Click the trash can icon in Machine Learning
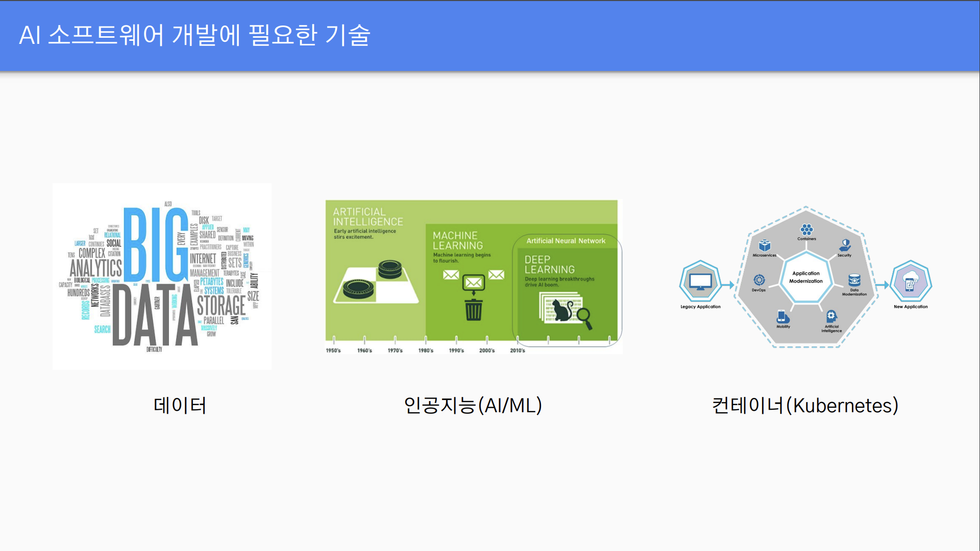The image size is (980, 551). point(473,309)
